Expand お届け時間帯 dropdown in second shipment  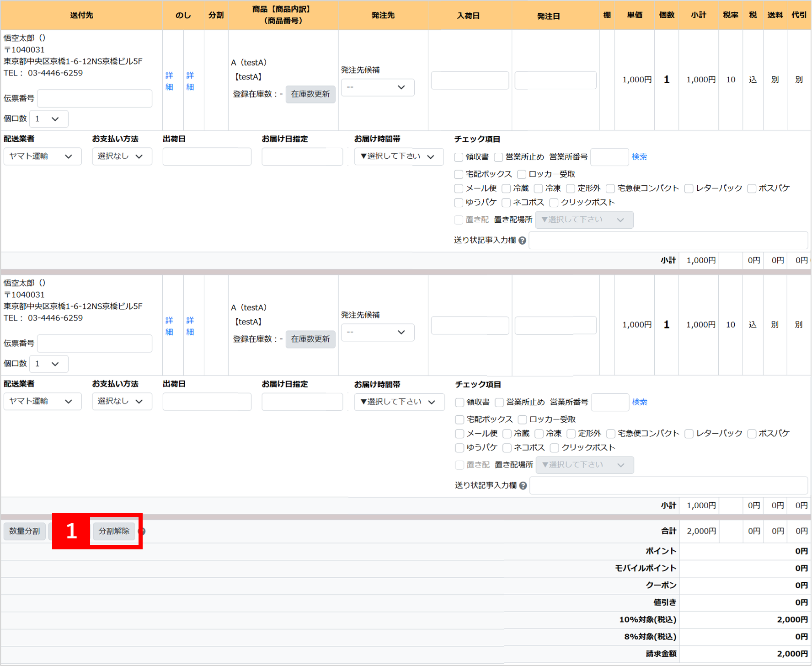point(398,402)
